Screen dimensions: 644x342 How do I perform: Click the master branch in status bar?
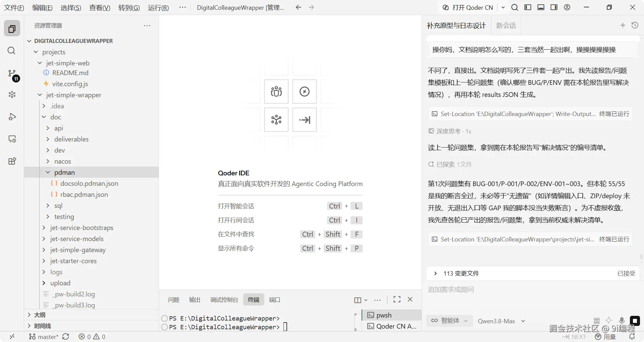(44, 337)
